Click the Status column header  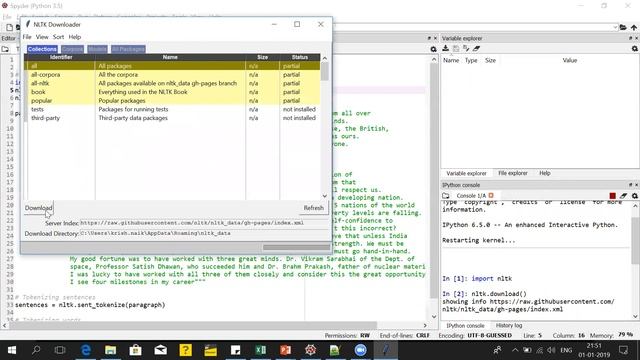(x=300, y=58)
